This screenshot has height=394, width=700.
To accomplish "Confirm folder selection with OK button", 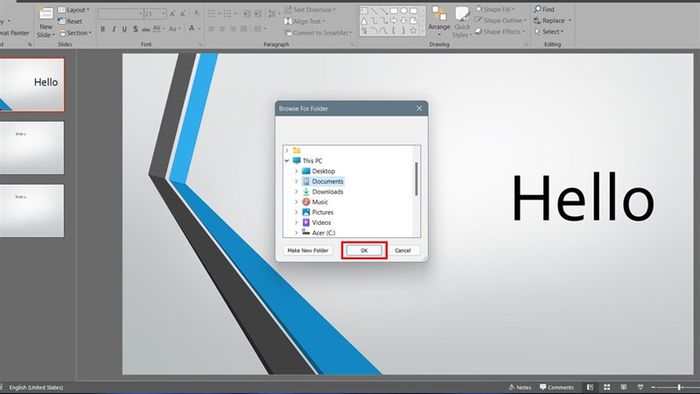I will coord(364,250).
